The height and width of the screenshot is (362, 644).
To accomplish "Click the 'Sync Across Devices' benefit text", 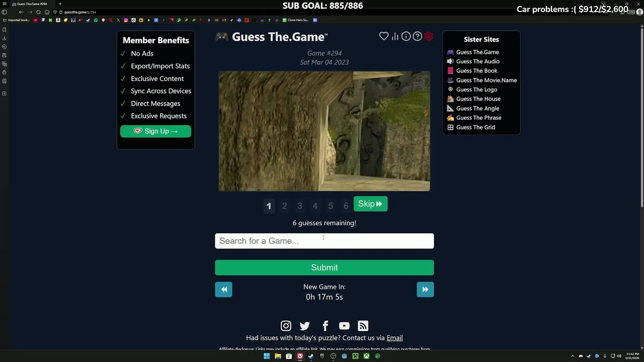I will [x=161, y=91].
